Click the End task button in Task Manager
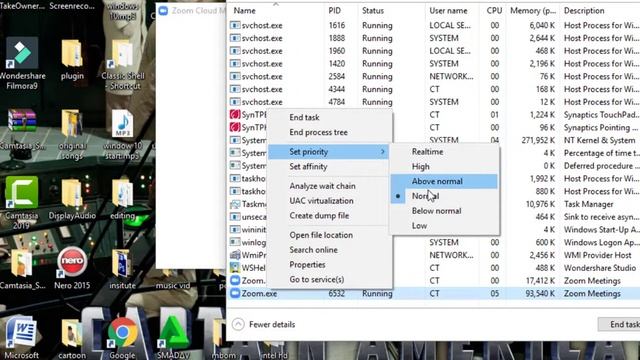640x360 pixels. pyautogui.click(x=619, y=324)
